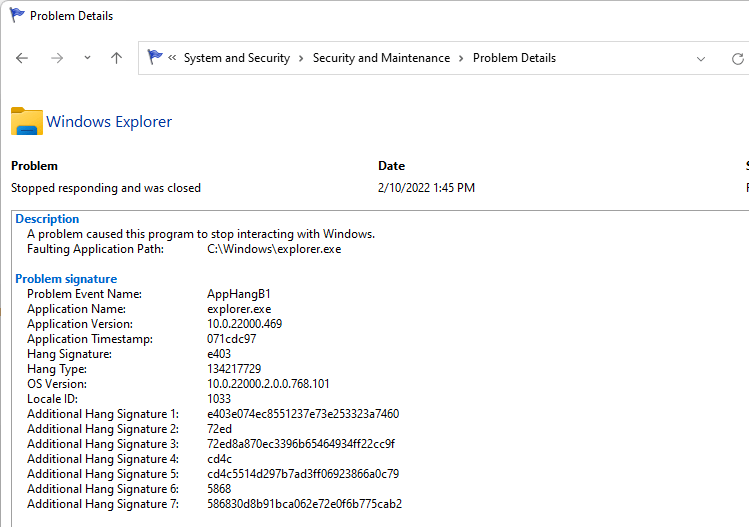Select 'Stopped responding and was closed' text

point(106,188)
